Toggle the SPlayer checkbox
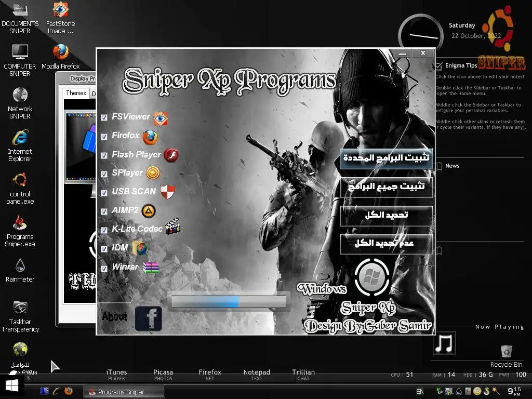 click(104, 174)
